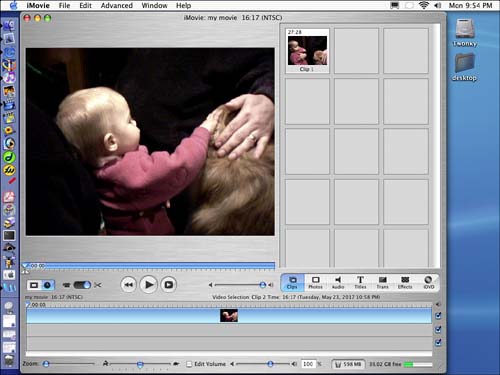The image size is (500, 375).
Task: Click the timeline mute speaker icon
Action: [438, 304]
